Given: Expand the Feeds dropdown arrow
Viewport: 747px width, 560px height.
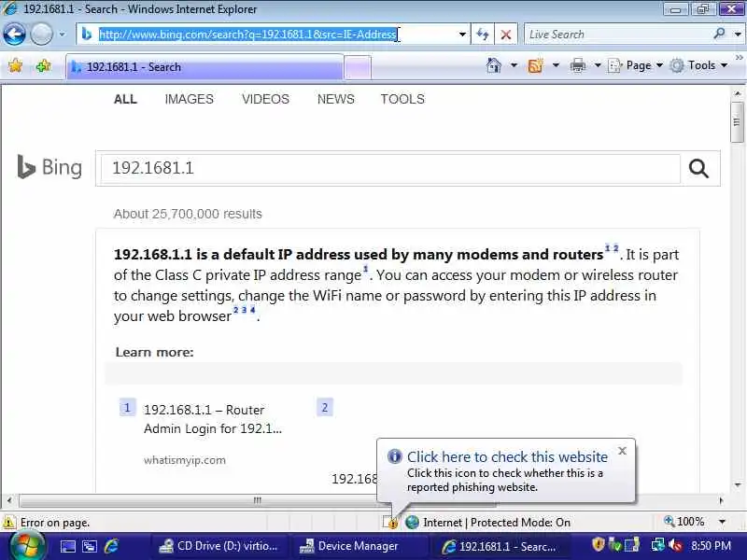Looking at the screenshot, I should click(556, 65).
